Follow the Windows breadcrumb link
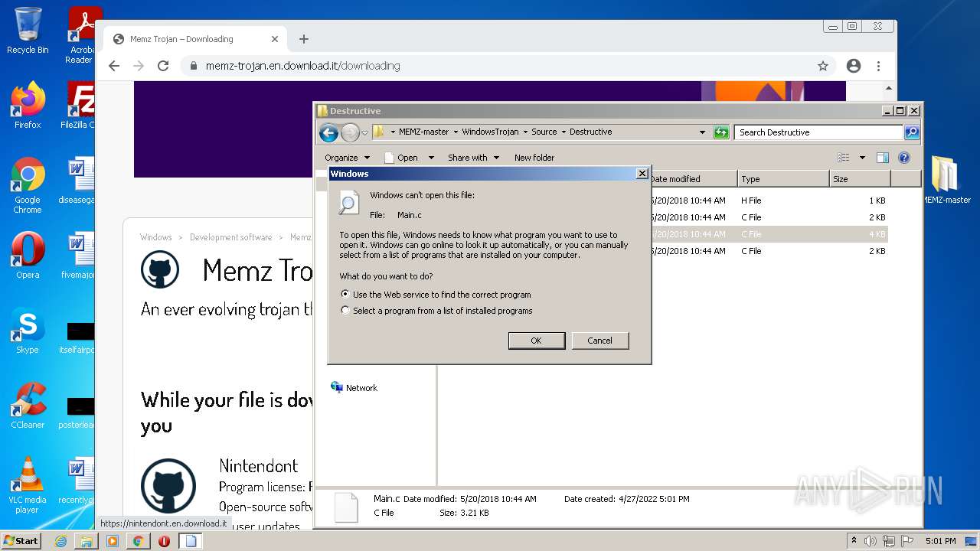980x551 pixels. point(156,237)
